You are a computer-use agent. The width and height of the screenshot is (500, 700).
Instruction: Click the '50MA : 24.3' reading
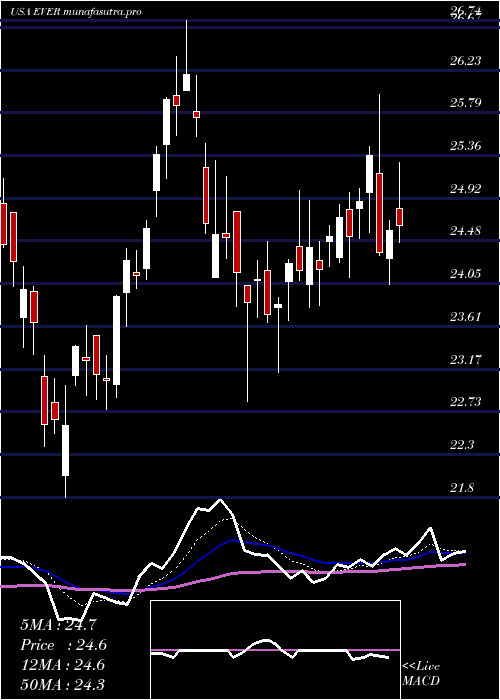[x=63, y=685]
